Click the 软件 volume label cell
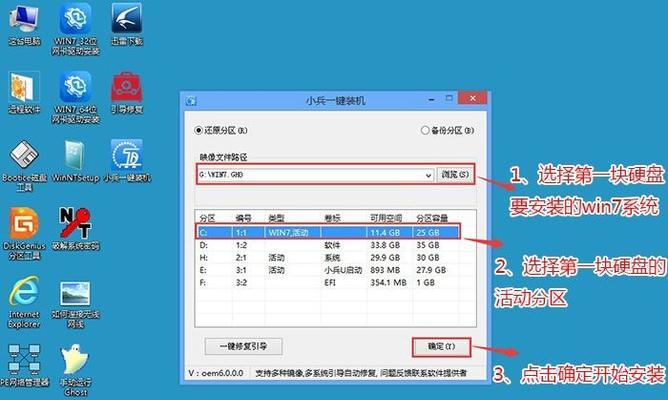The image size is (668, 400). click(332, 245)
